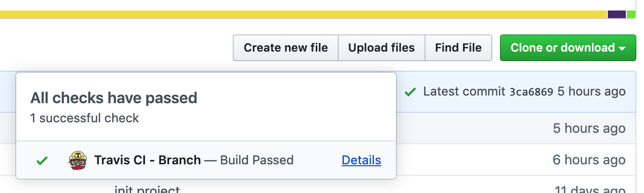
Task: Click the 'All checks have passed' heading
Action: 114,98
